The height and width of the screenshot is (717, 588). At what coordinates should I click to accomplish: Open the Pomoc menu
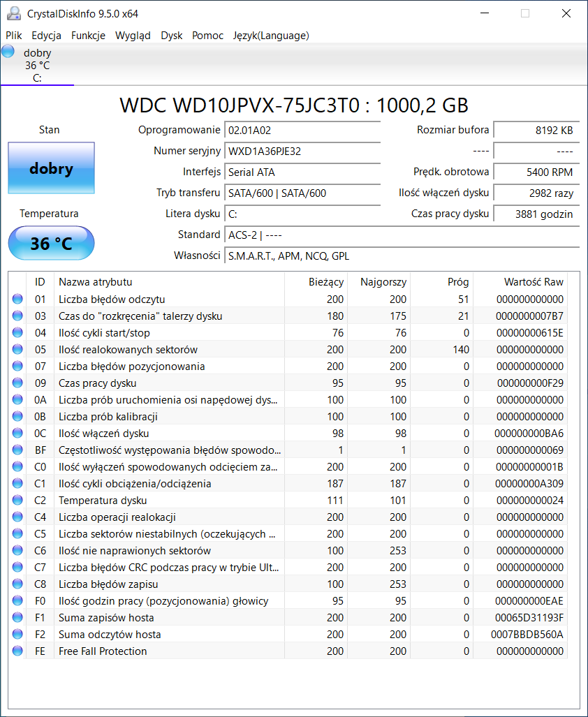[x=207, y=36]
